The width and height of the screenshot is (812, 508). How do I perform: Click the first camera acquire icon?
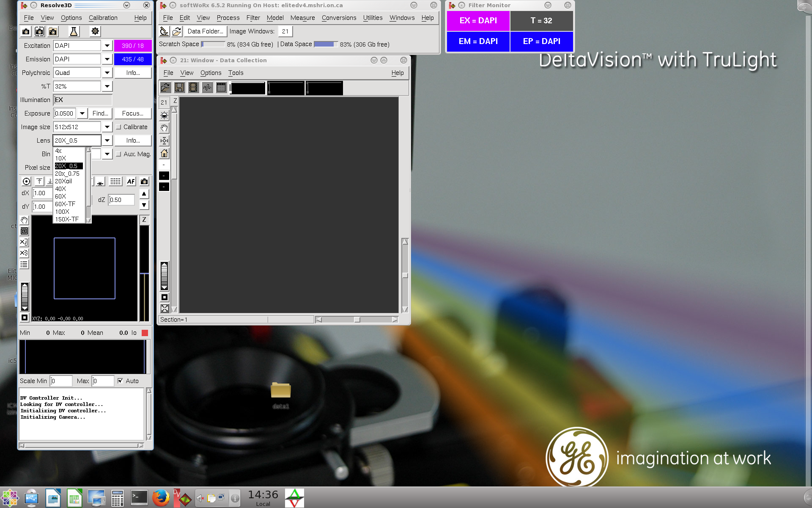[x=26, y=31]
